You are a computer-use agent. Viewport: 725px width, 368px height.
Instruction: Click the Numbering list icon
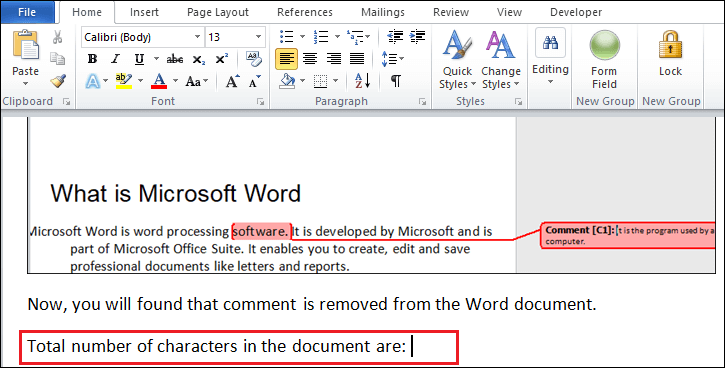point(320,36)
